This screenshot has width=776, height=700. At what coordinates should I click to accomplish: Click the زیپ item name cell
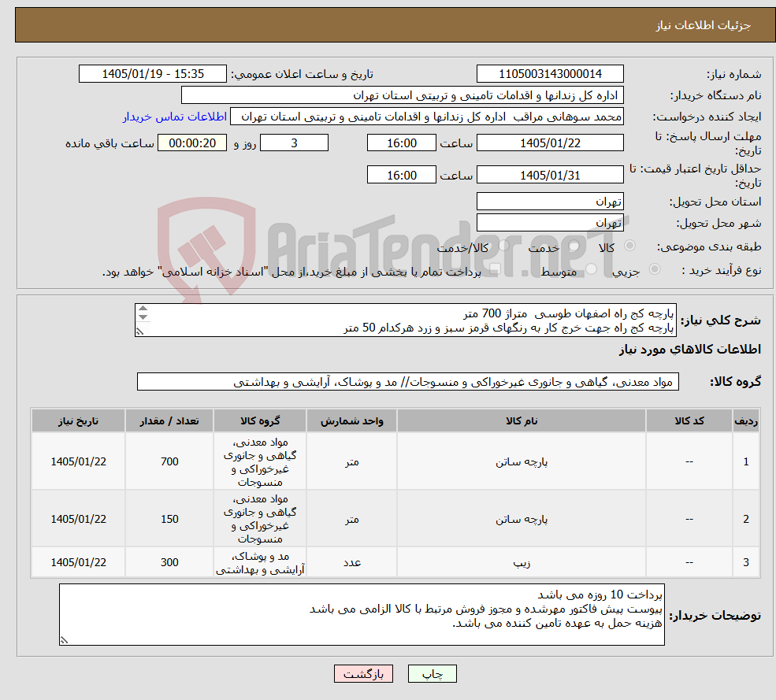click(x=521, y=562)
